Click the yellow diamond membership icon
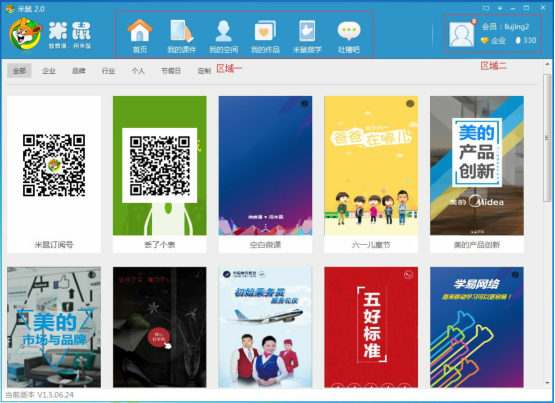The height and width of the screenshot is (403, 555). (485, 41)
